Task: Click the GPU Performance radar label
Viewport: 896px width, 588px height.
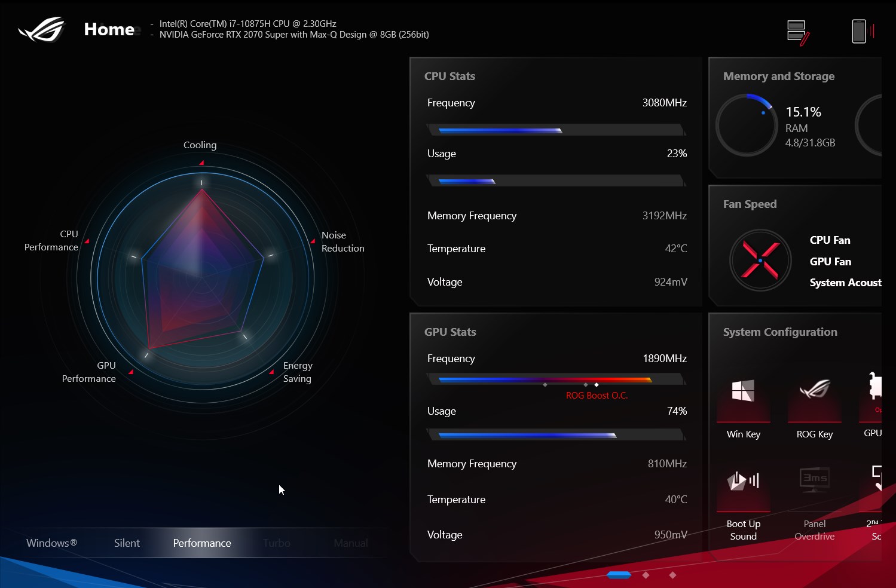Action: point(89,372)
